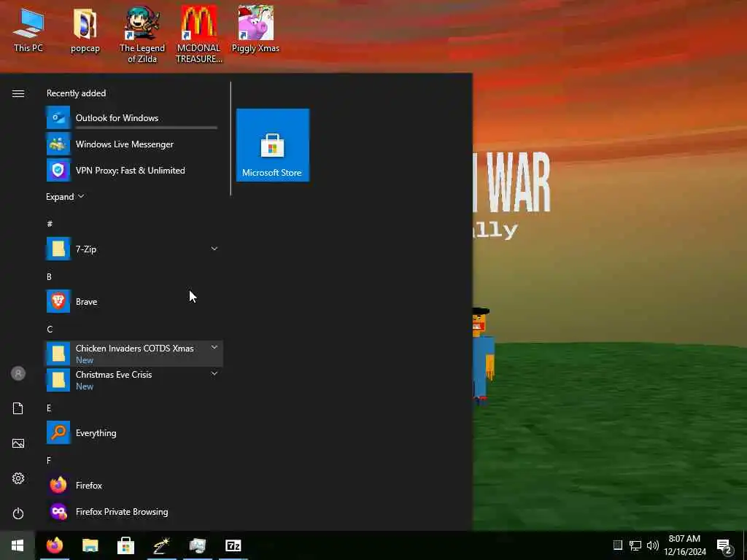The width and height of the screenshot is (747, 560).
Task: Click the F letter header
Action: (x=49, y=461)
